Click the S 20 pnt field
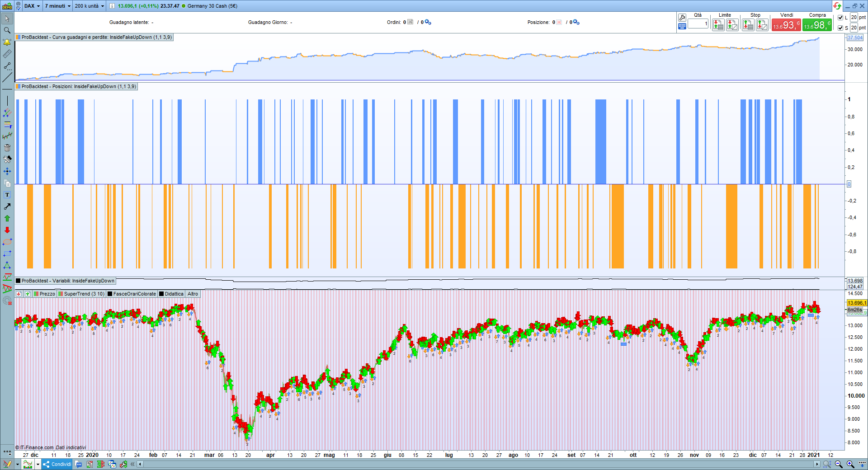This screenshot has height=470, width=868. [854, 28]
